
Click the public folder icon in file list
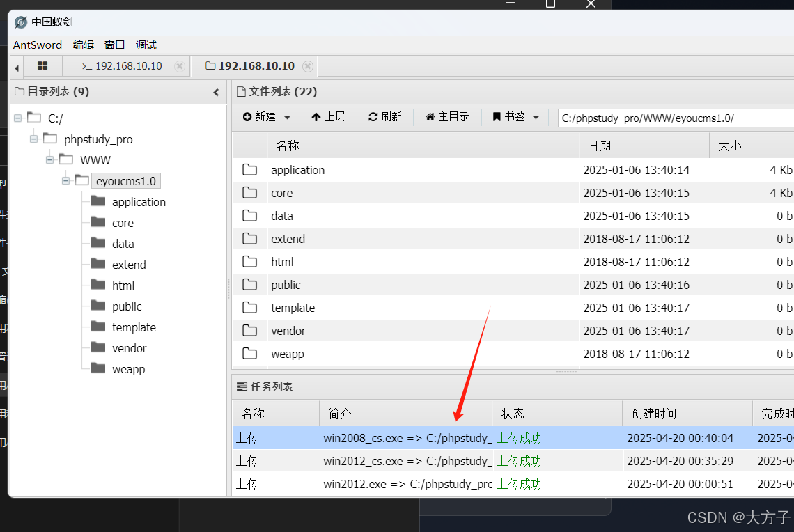[x=249, y=285]
